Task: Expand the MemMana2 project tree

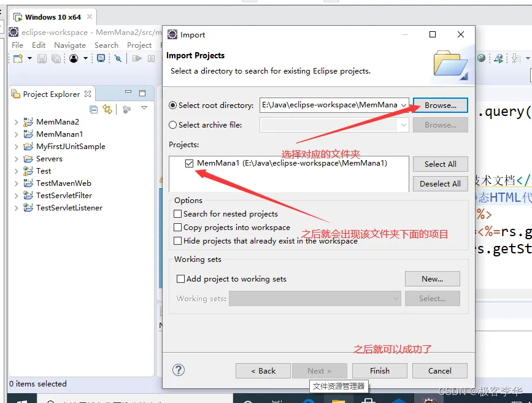Action: [16, 122]
